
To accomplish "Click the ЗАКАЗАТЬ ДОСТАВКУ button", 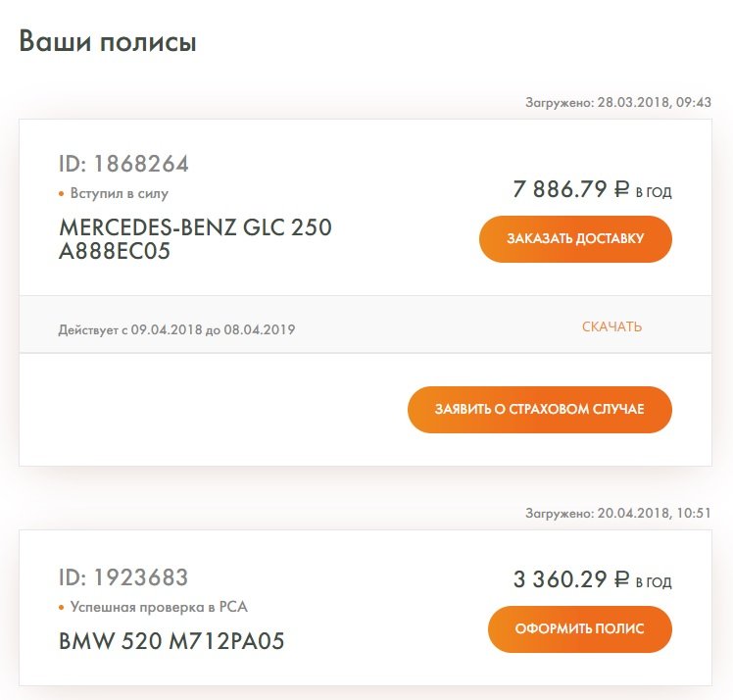I will 575,239.
